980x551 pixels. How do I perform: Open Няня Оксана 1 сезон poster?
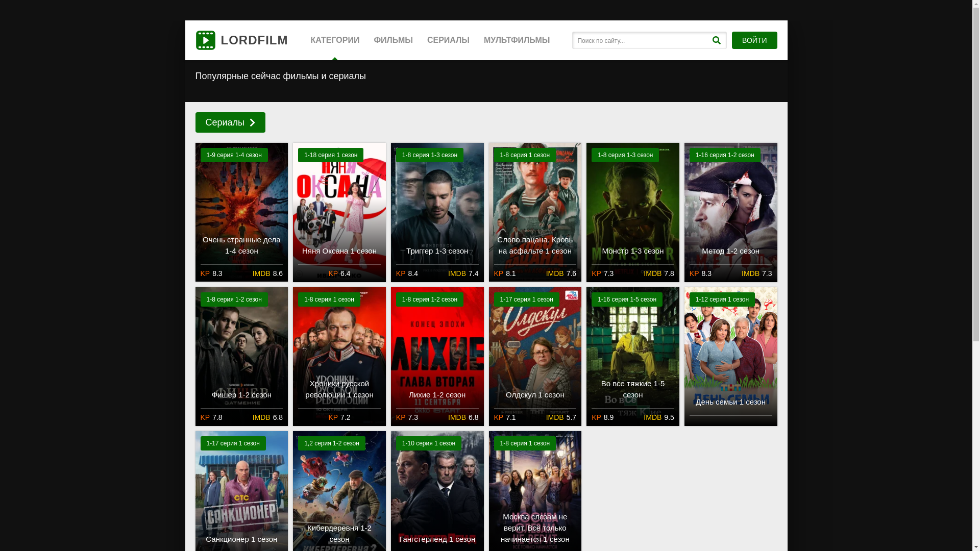(x=339, y=212)
